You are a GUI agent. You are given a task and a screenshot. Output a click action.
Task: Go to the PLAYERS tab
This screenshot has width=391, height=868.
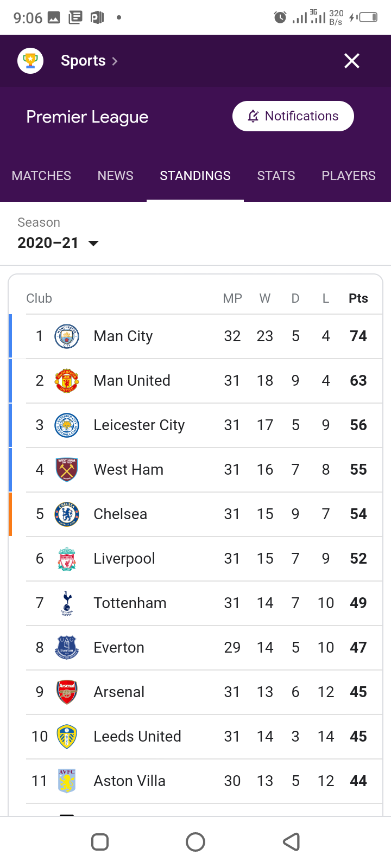349,176
